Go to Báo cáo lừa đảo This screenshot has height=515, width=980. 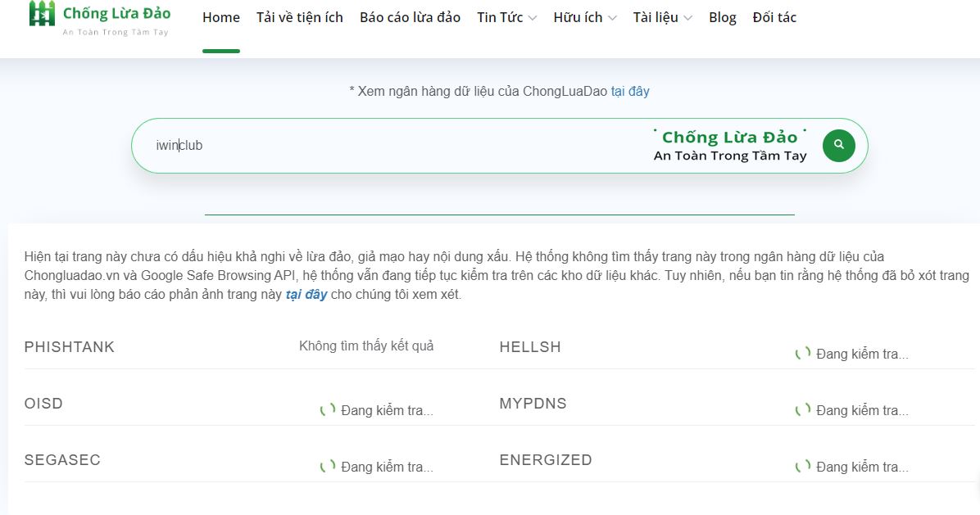[x=410, y=17]
